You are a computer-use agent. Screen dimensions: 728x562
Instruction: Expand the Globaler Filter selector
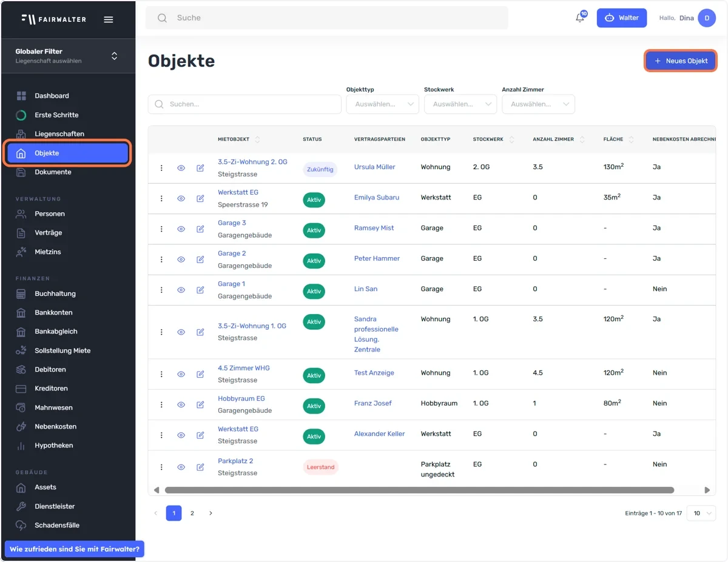(67, 56)
